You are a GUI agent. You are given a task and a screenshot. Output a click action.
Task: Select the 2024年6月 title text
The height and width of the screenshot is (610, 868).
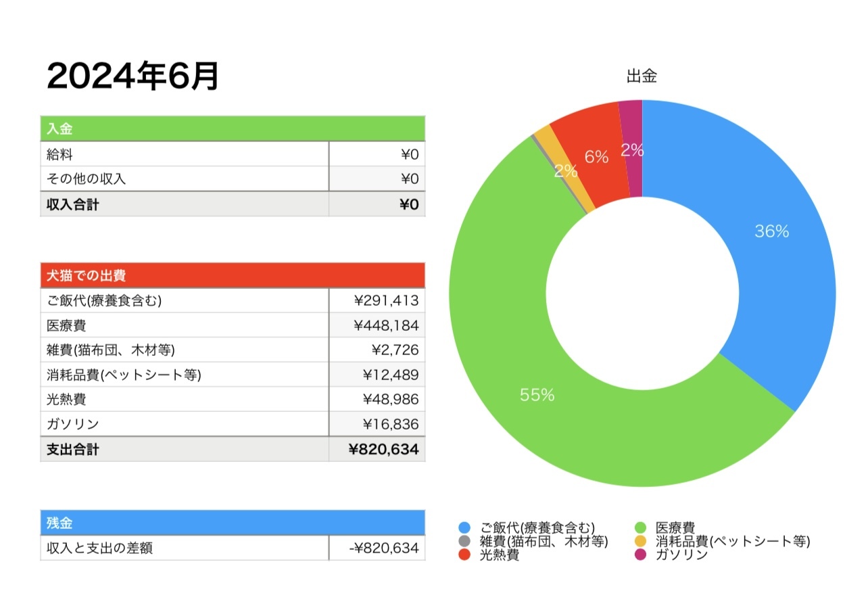click(x=133, y=76)
